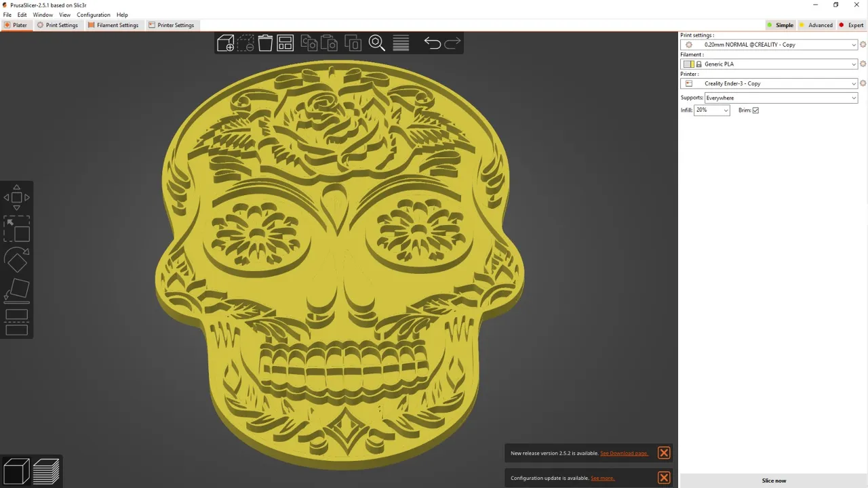This screenshot has height=488, width=868.
Task: Click the Slice now button
Action: (773, 480)
